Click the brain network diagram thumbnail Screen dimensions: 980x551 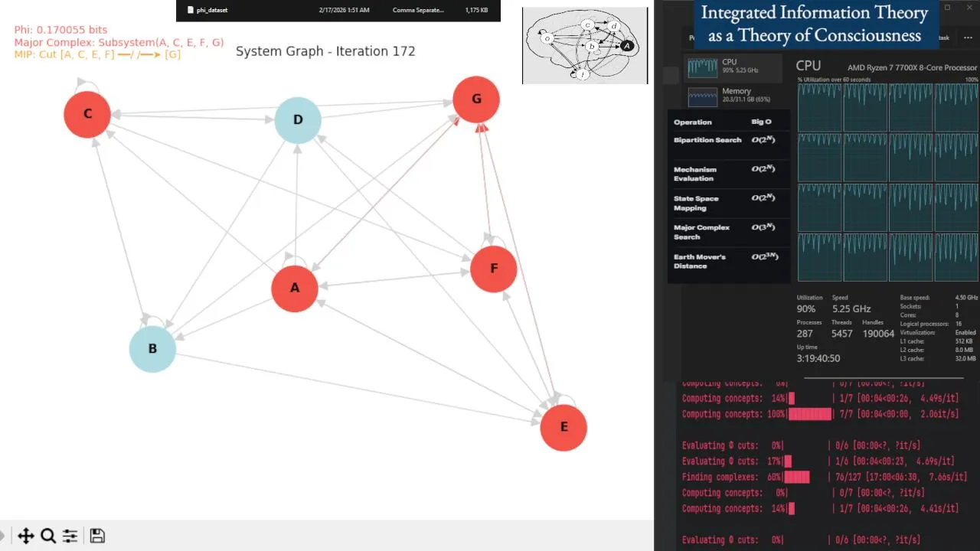pyautogui.click(x=585, y=45)
